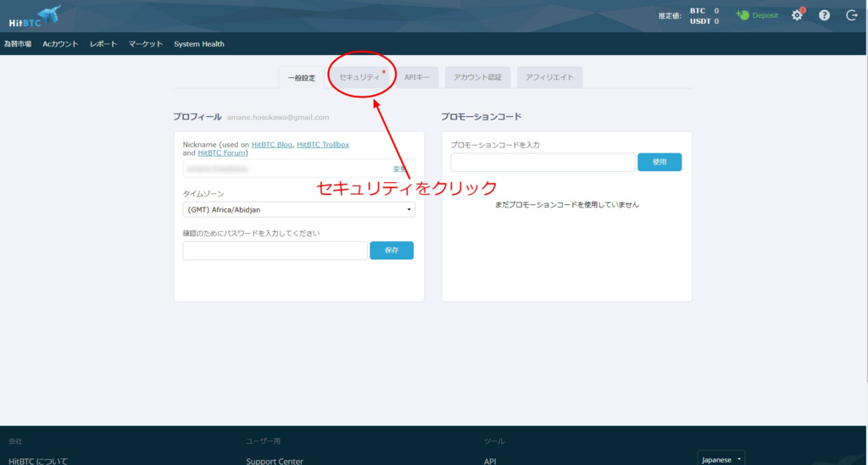Viewport: 868px width, 465px height.
Task: Open help with the question mark icon
Action: (824, 15)
